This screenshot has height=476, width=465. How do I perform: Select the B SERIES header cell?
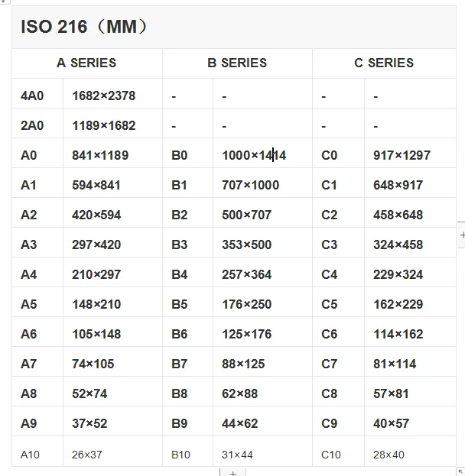[237, 63]
